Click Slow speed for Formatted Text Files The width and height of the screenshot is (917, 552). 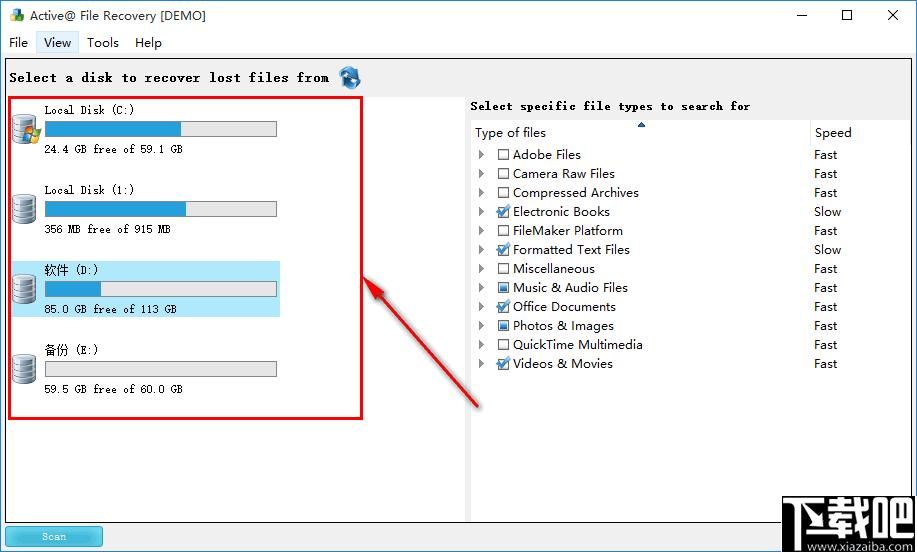[828, 250]
